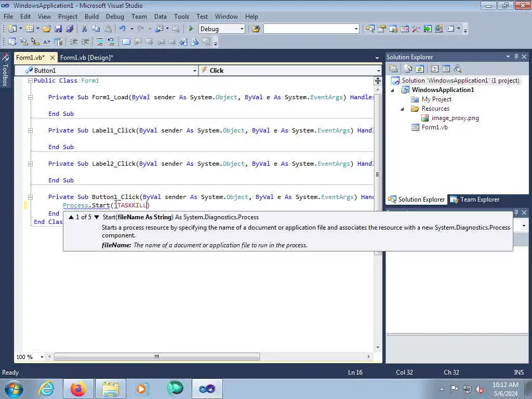Uncomment the selected lines
Image resolution: width=532 pixels, height=399 pixels.
click(x=111, y=42)
